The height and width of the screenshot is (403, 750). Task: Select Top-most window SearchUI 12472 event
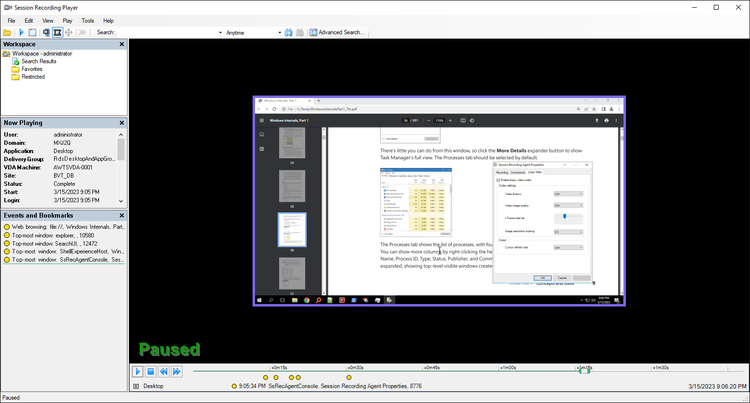tap(50, 243)
